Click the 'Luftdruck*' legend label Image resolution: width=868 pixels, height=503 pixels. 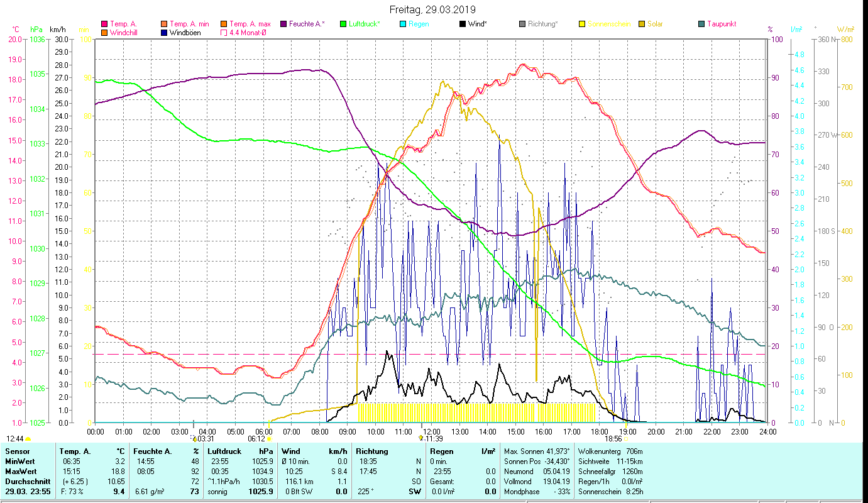point(365,24)
